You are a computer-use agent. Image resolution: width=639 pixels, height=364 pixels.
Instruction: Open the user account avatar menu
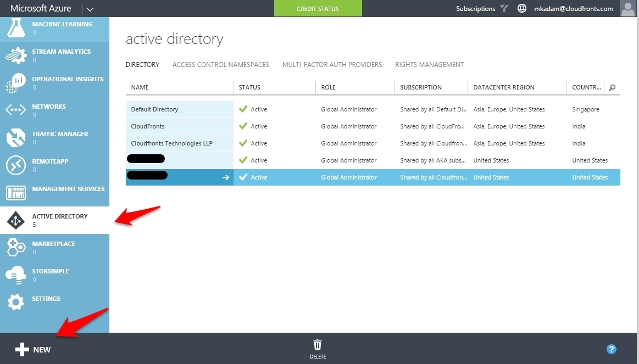pos(627,8)
